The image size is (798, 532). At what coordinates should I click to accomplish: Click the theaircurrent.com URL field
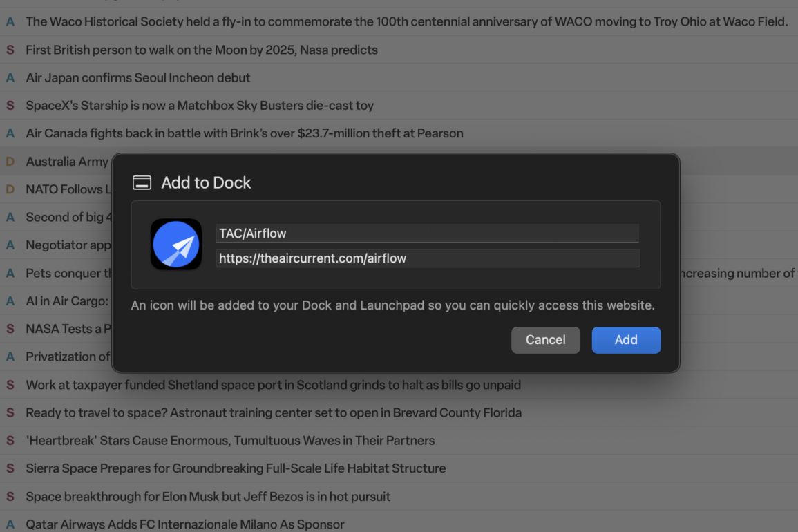tap(427, 258)
